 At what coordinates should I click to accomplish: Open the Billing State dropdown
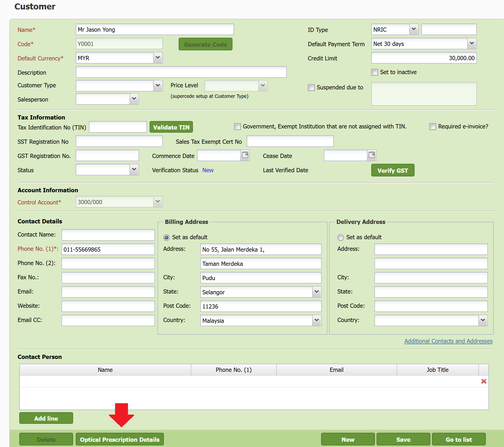[316, 292]
